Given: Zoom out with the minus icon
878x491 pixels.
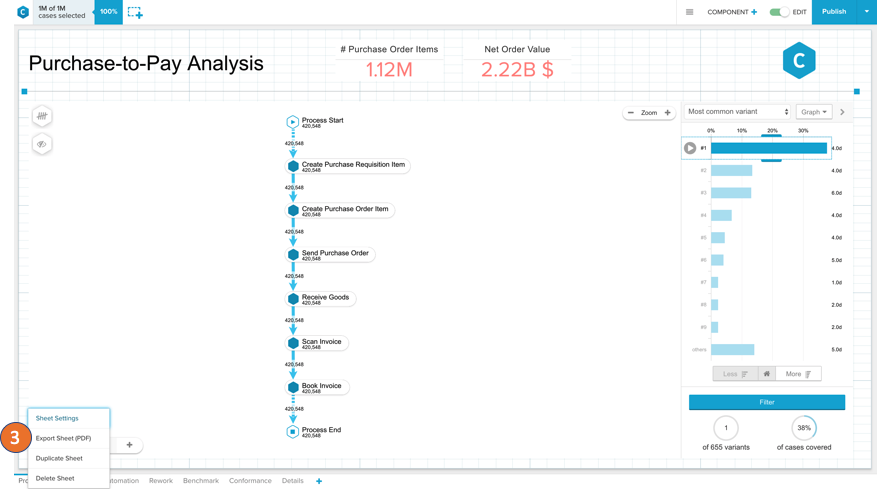Looking at the screenshot, I should [631, 113].
